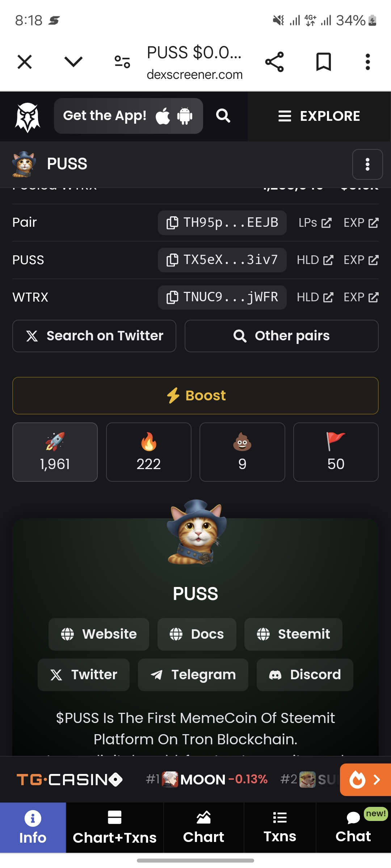Bookmark this page with the bookmark icon

tap(323, 62)
